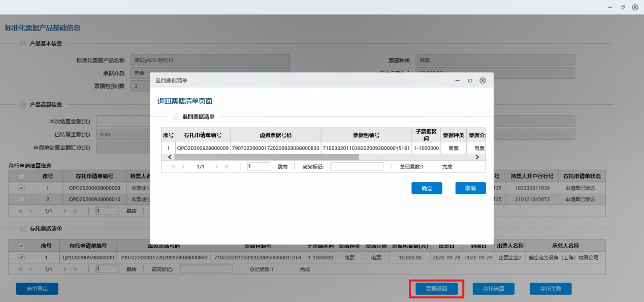Click the 本次结算金额(元) field
Screen dimensions: 644x302
[123, 122]
